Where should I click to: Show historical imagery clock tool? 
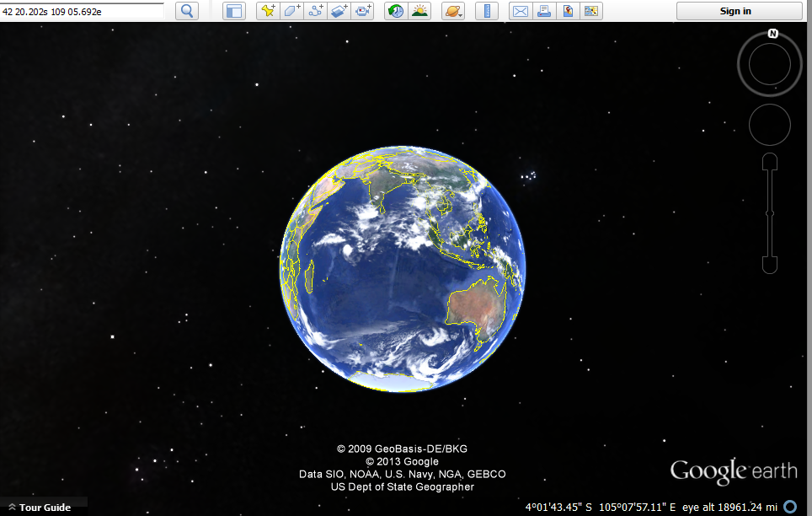[394, 11]
